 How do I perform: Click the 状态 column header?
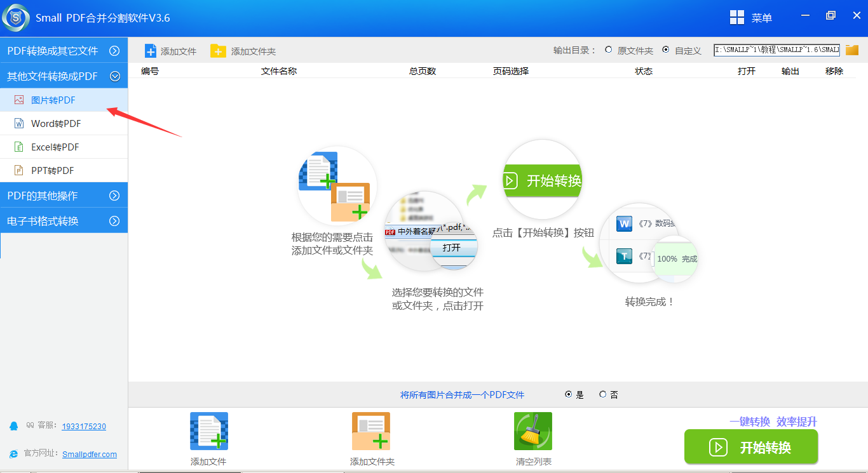coord(644,71)
